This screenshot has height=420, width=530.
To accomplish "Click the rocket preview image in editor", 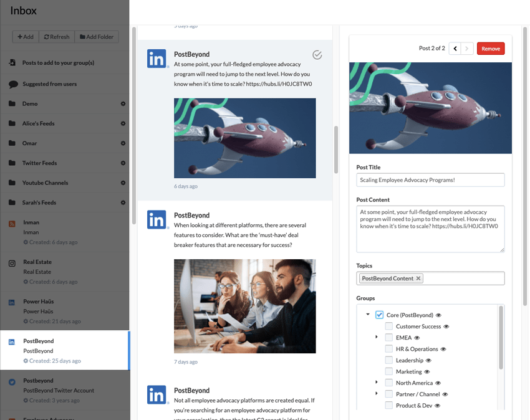I will pos(430,108).
